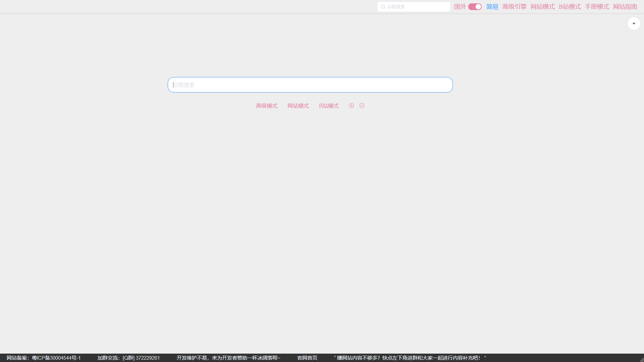644x362 pixels.
Task: Open B站模式 from the top navigation
Action: [x=570, y=7]
